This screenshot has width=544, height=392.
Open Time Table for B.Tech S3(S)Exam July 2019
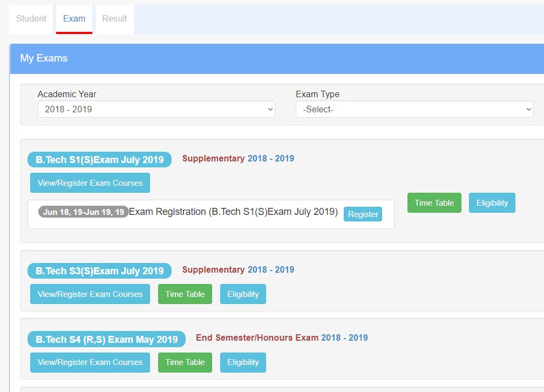185,294
